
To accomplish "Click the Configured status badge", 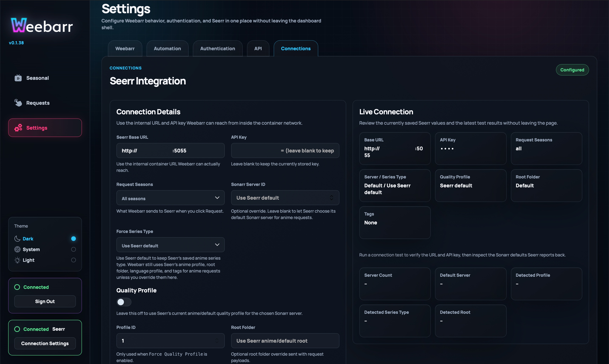I will 572,70.
